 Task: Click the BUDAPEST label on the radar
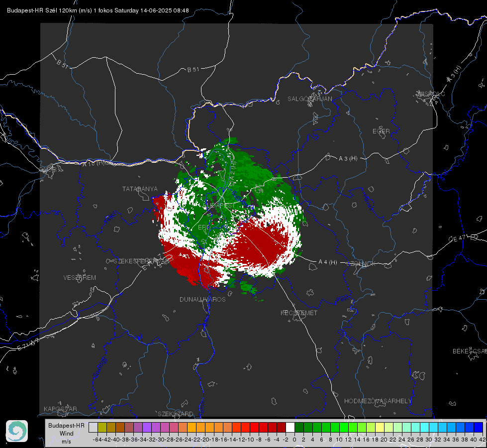219,206
